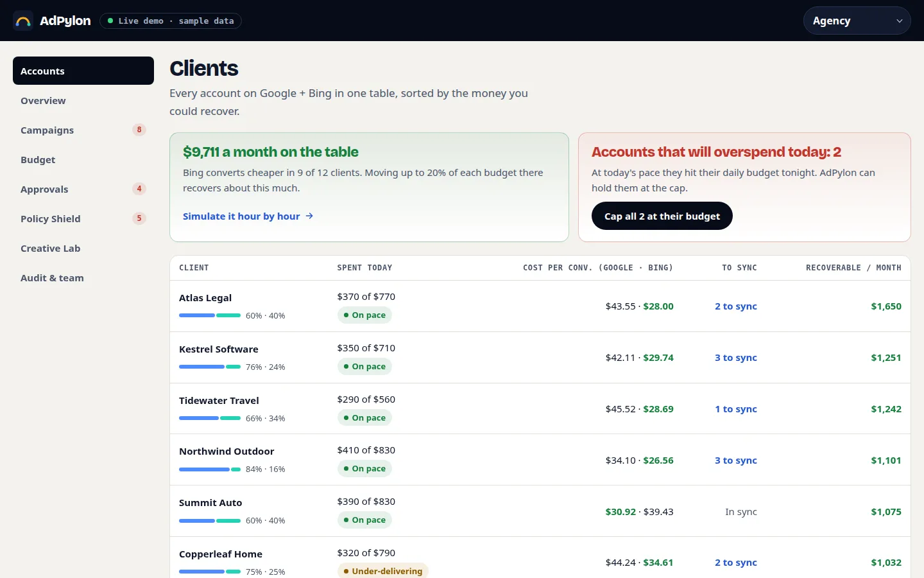Viewport: 924px width, 578px height.
Task: Click Northwind Outdoor 3 to sync link
Action: (x=736, y=460)
